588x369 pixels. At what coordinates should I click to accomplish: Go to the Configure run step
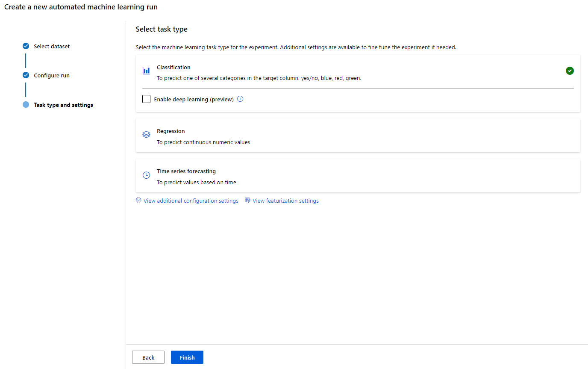(x=52, y=75)
